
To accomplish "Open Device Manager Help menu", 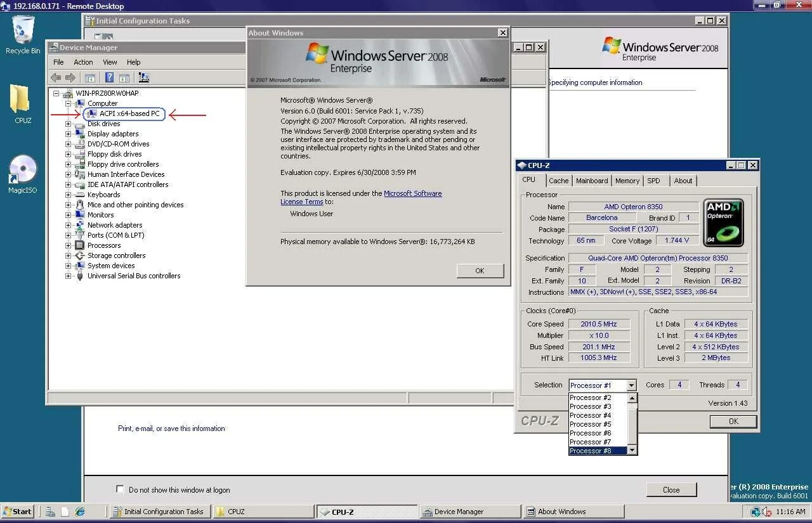I will [133, 62].
